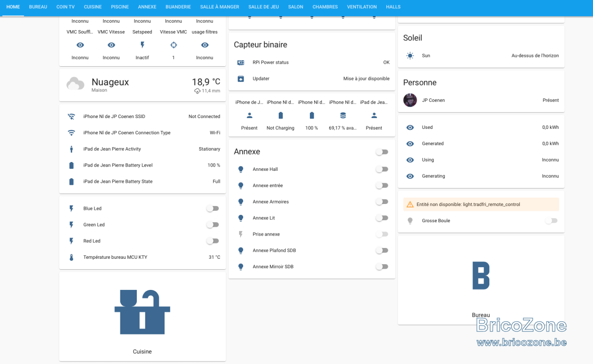Viewport: 593px width, 364px height.
Task: Click the Vitesse VMC crosshair icon
Action: pyautogui.click(x=173, y=45)
